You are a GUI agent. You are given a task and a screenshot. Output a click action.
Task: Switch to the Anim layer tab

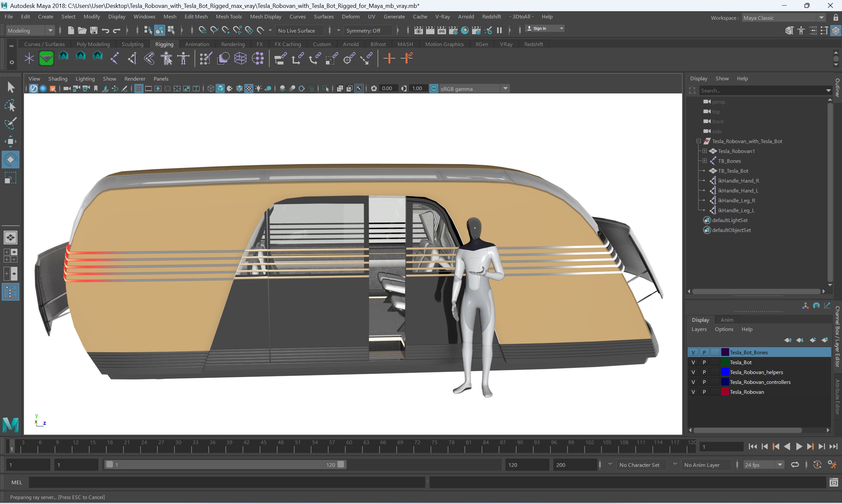[x=726, y=319]
